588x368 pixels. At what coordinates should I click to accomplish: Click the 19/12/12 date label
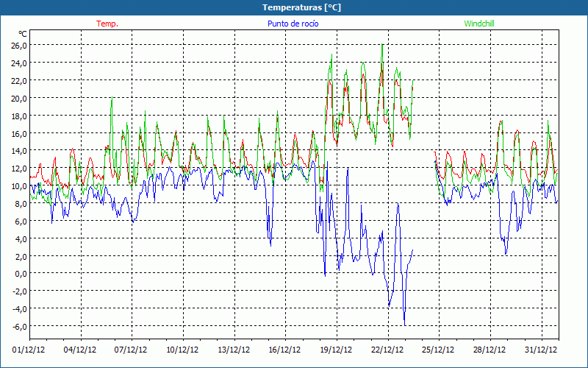pos(336,350)
